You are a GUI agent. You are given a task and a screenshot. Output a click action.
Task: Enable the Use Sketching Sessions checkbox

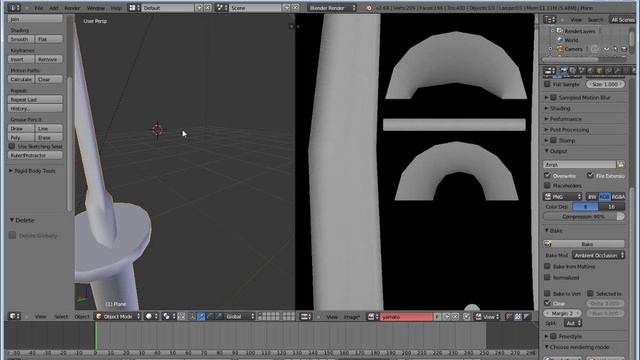coord(12,146)
